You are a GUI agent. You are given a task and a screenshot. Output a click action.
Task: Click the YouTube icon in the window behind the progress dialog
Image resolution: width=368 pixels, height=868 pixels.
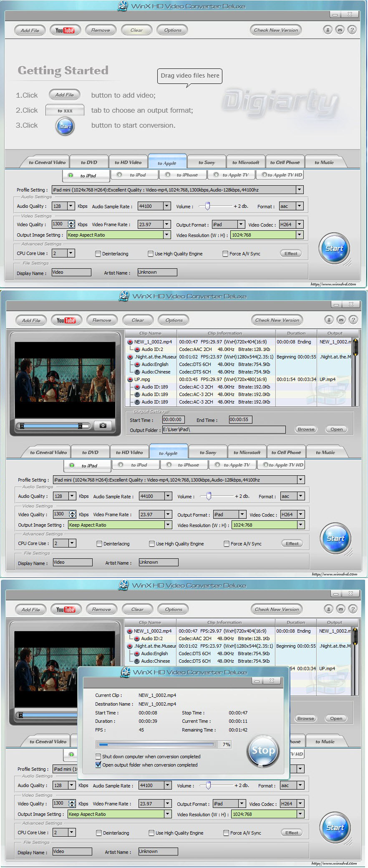coord(66,609)
